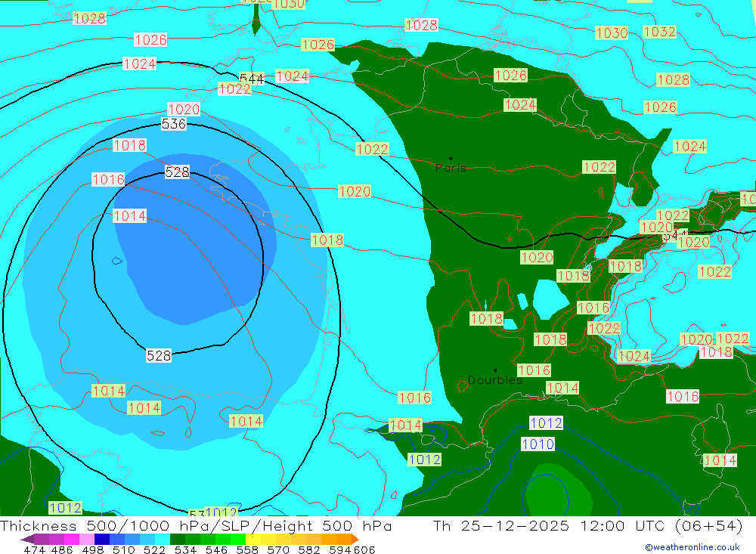Click the 582 value in the legend
Viewport: 756px width, 554px height.
pos(308,549)
